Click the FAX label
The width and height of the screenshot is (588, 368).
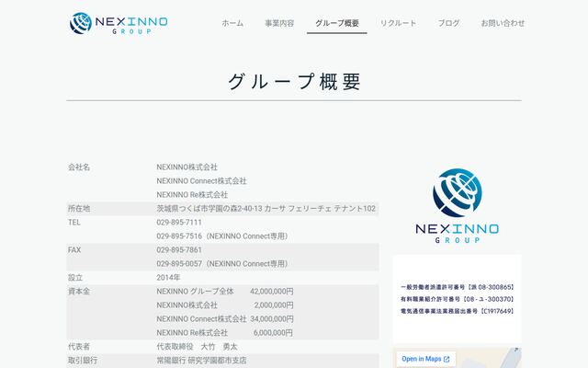tap(74, 250)
